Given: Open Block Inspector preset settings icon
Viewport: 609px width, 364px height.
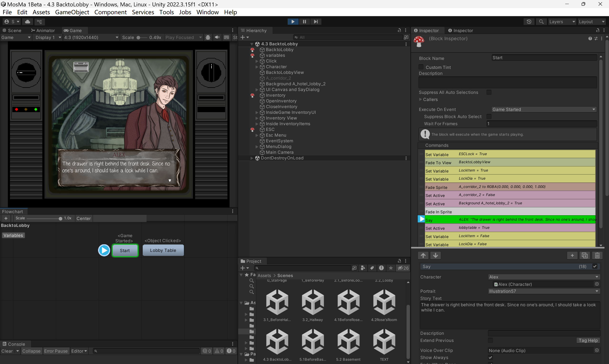Looking at the screenshot, I should (596, 38).
